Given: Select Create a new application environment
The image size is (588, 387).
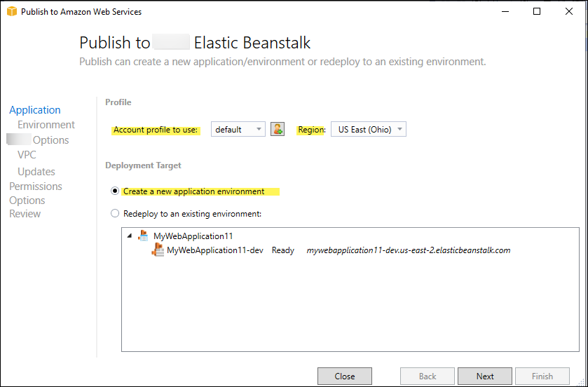Looking at the screenshot, I should (116, 191).
